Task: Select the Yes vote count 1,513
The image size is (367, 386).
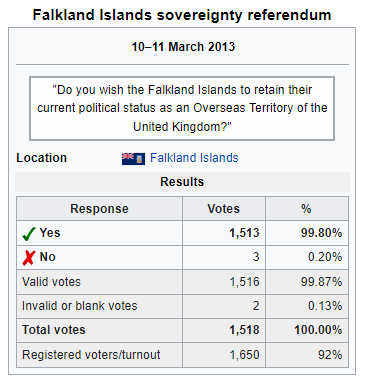Action: click(244, 233)
